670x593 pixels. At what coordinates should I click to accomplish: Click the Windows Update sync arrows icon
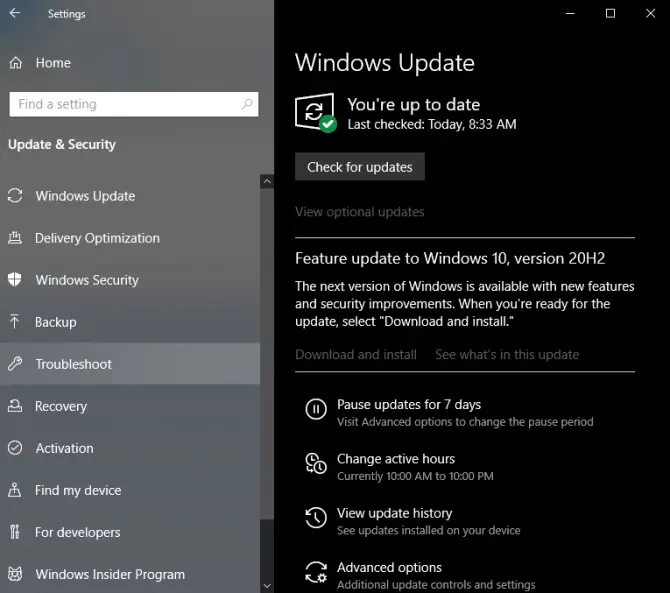pos(15,196)
